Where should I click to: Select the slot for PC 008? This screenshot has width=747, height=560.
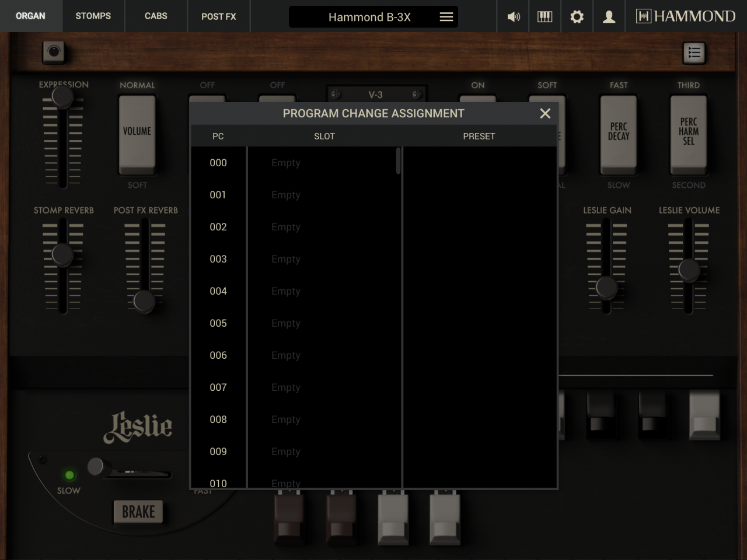pos(324,419)
